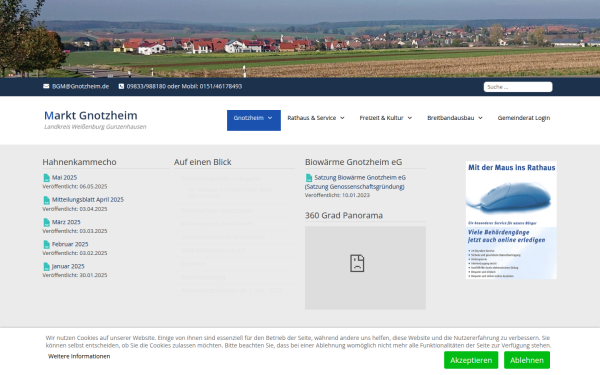This screenshot has height=375, width=600.
Task: Click 360 Grad Panorama heading
Action: tap(344, 215)
